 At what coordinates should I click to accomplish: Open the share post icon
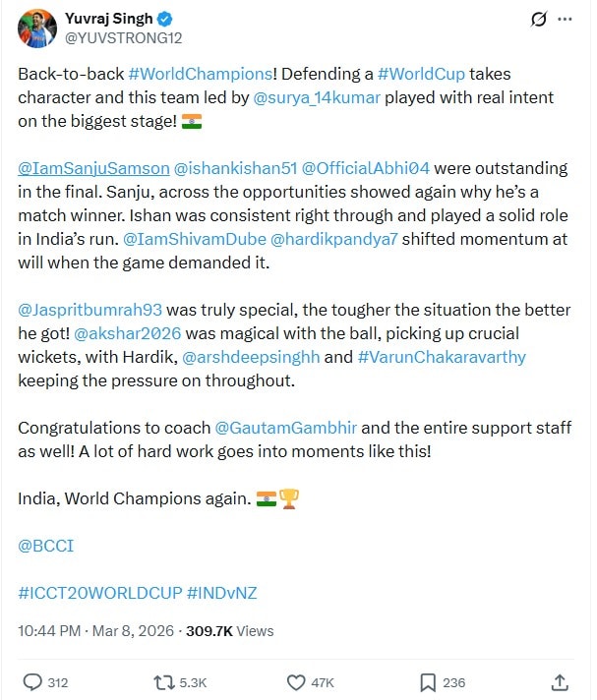coord(560,681)
